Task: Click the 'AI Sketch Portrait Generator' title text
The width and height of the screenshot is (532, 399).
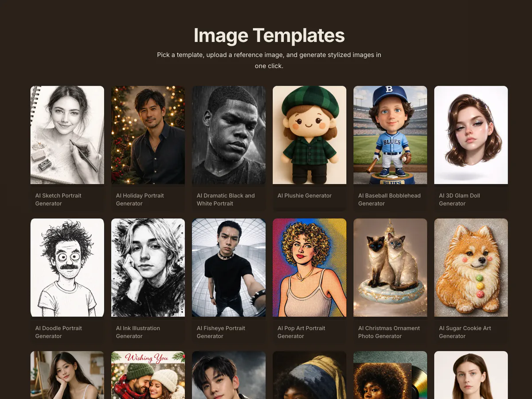Action: coord(59,199)
